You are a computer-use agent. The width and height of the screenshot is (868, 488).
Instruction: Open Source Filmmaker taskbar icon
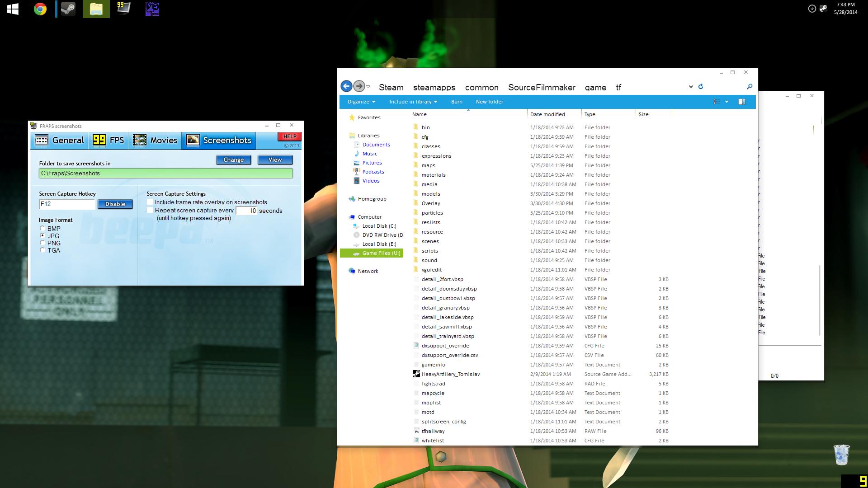click(152, 9)
